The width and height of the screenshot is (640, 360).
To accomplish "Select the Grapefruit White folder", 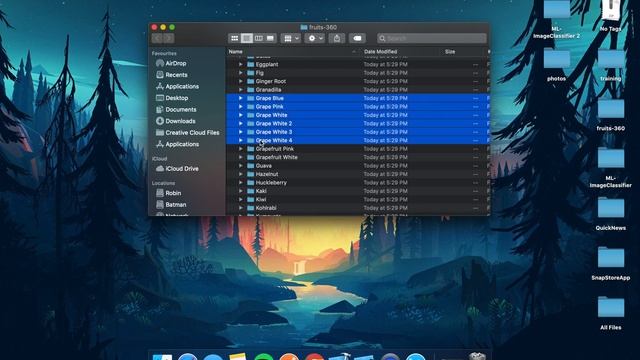I will tap(358, 157).
